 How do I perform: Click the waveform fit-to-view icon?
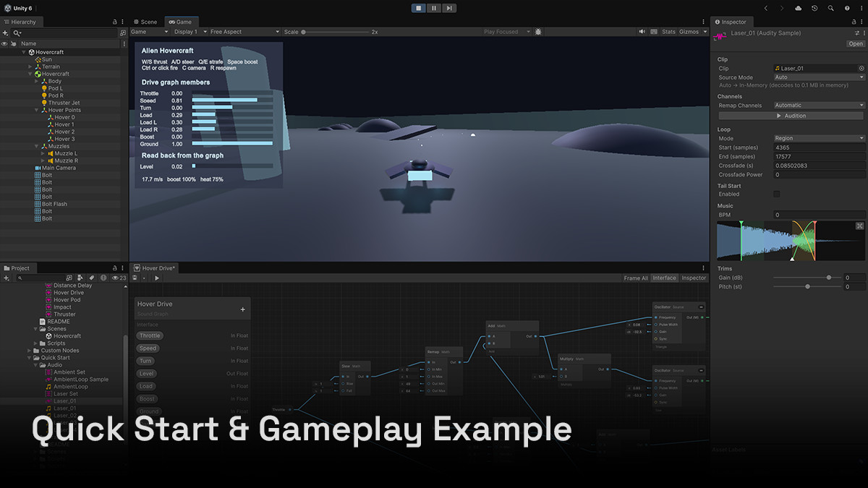859,226
